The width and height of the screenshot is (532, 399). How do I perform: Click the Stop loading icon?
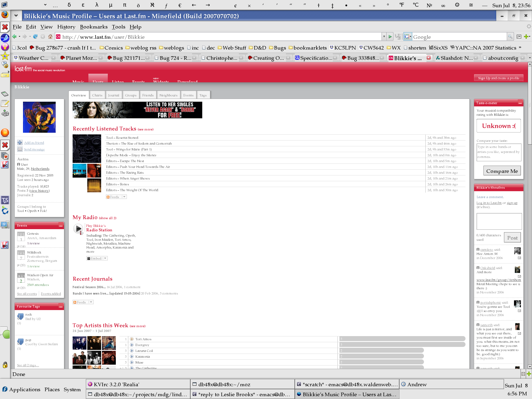43,37
